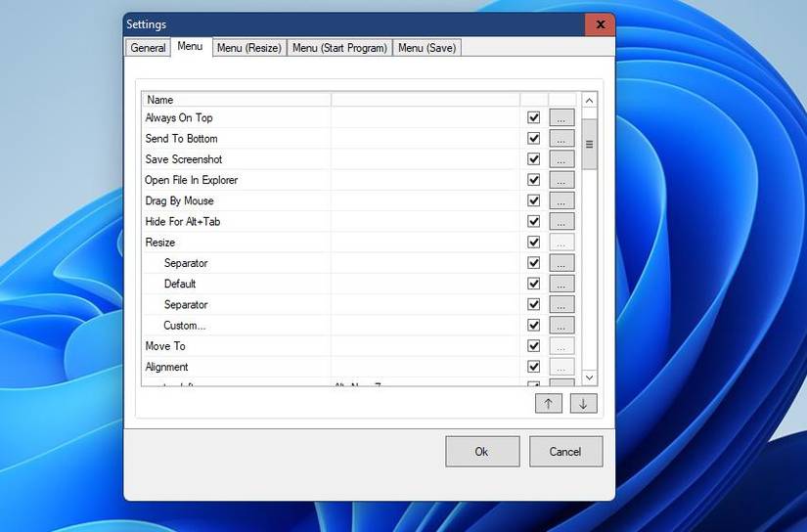Select the Resize row
The width and height of the screenshot is (807, 532).
tap(358, 243)
